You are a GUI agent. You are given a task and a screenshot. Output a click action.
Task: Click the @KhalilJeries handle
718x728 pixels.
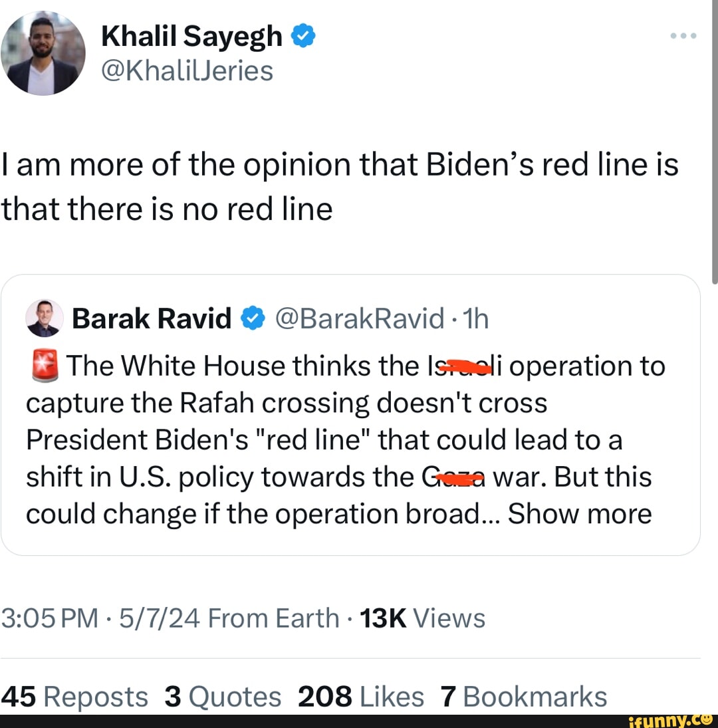[x=188, y=70]
